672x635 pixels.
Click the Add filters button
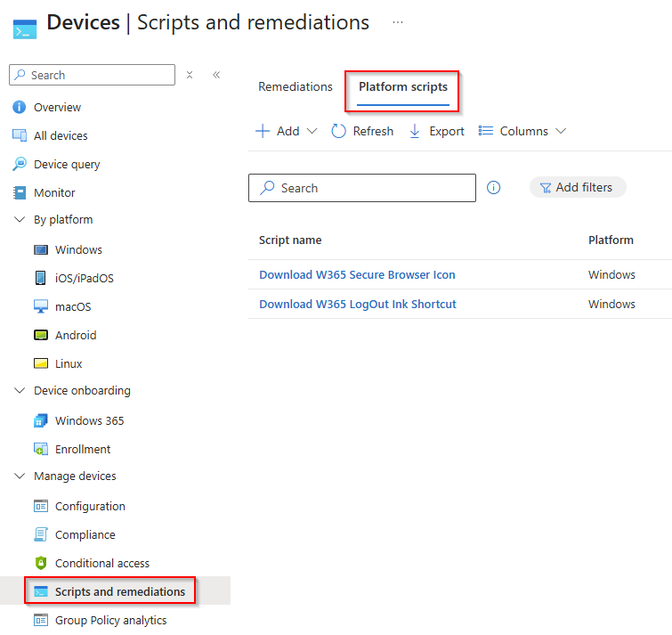577,188
